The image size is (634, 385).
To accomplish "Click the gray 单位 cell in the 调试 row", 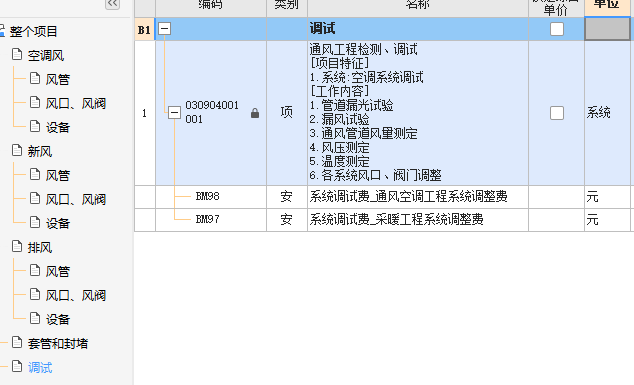I will (607, 29).
